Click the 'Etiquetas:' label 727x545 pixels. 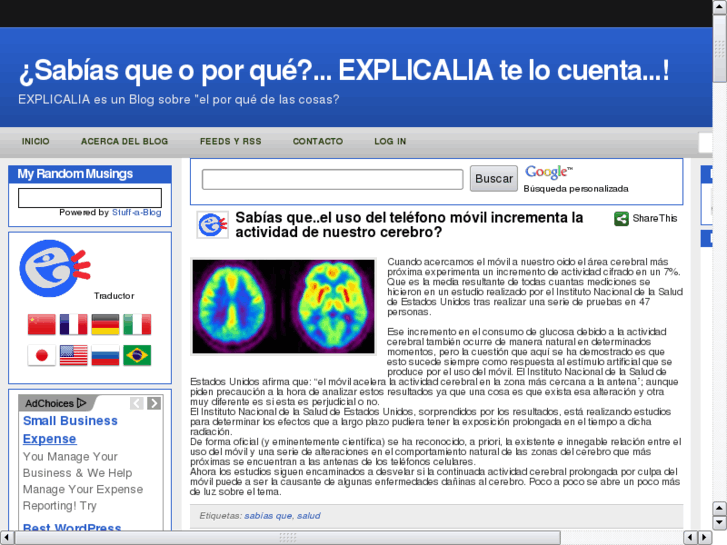tap(221, 516)
